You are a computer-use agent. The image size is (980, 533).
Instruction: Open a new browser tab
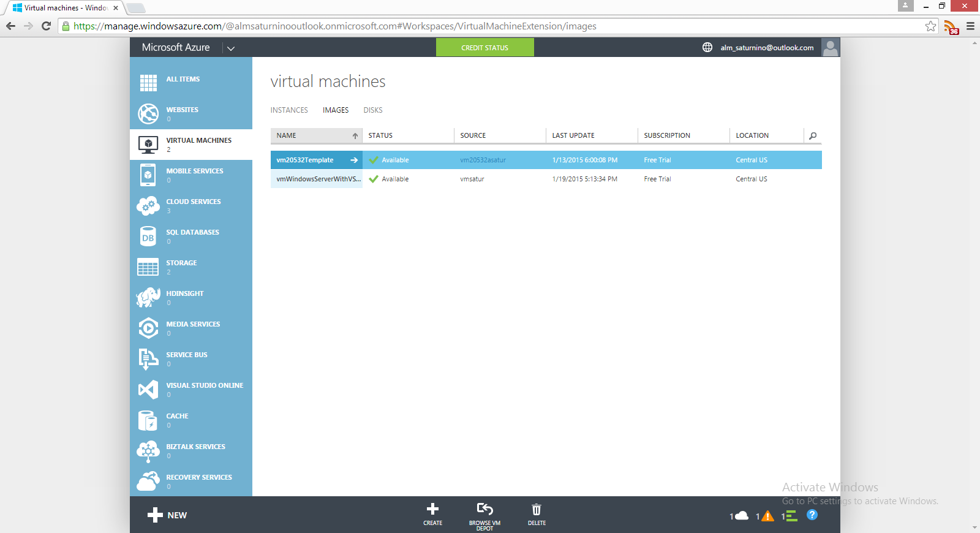tap(136, 8)
